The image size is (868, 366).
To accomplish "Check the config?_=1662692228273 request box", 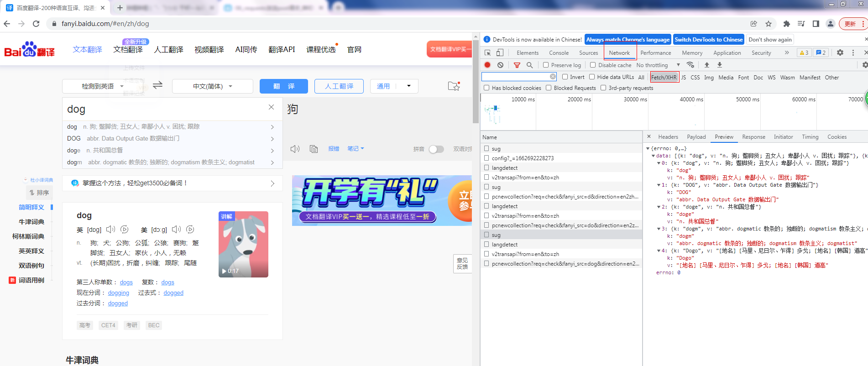I will click(x=486, y=158).
